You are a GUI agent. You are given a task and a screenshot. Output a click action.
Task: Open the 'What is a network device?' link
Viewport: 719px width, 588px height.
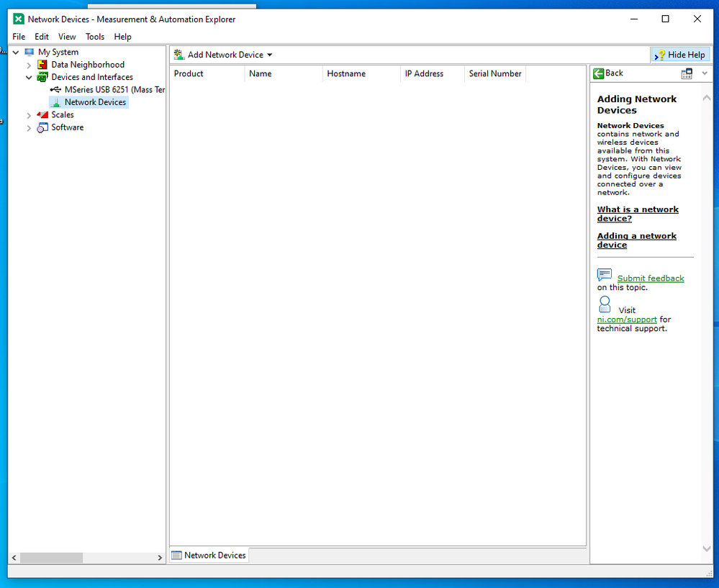click(638, 214)
